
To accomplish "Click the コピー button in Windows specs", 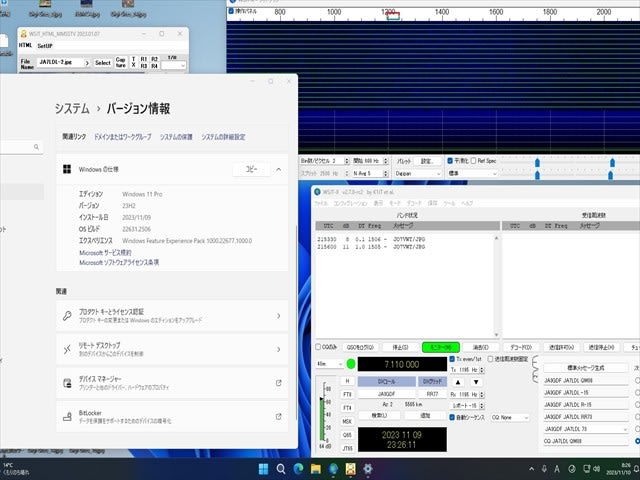I will pos(251,169).
